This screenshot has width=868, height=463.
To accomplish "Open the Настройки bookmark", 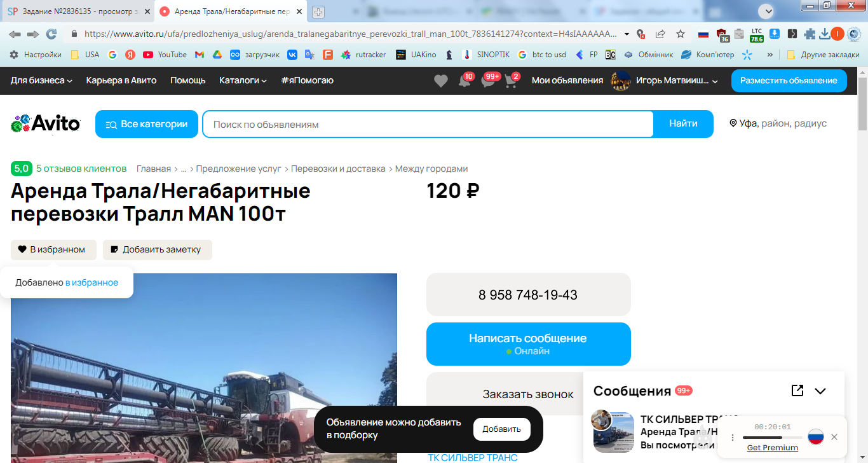I will click(36, 55).
